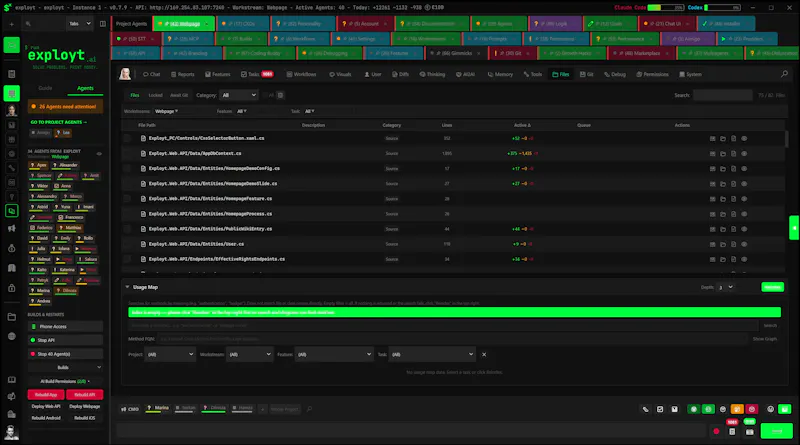
Task: Toggle eye icon for User.cs row
Action: pos(744,244)
